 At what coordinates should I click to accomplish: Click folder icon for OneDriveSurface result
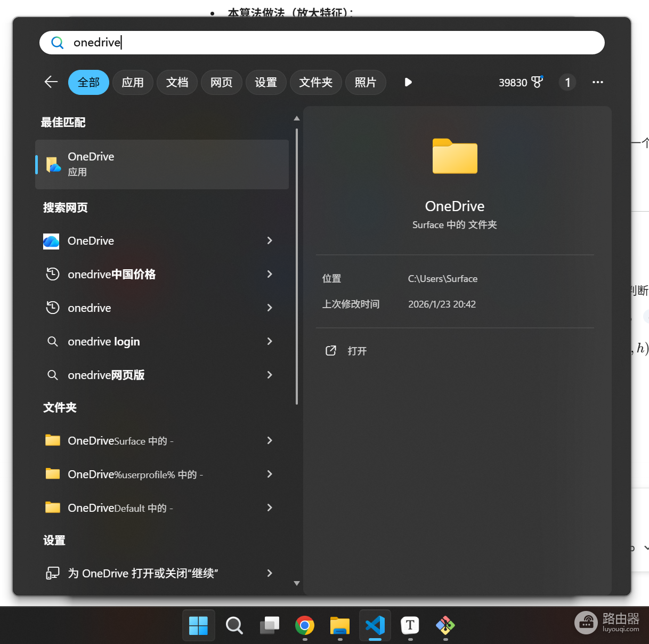53,440
